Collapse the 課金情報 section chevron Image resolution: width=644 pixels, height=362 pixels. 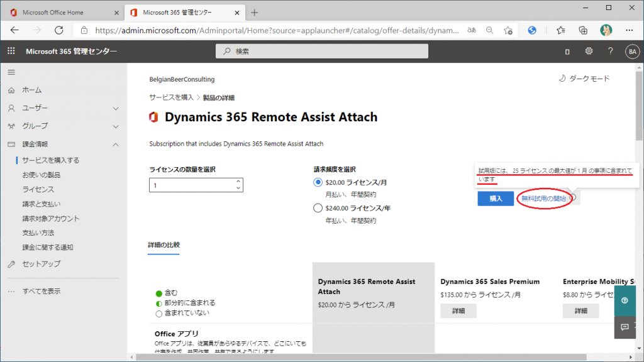click(x=116, y=145)
